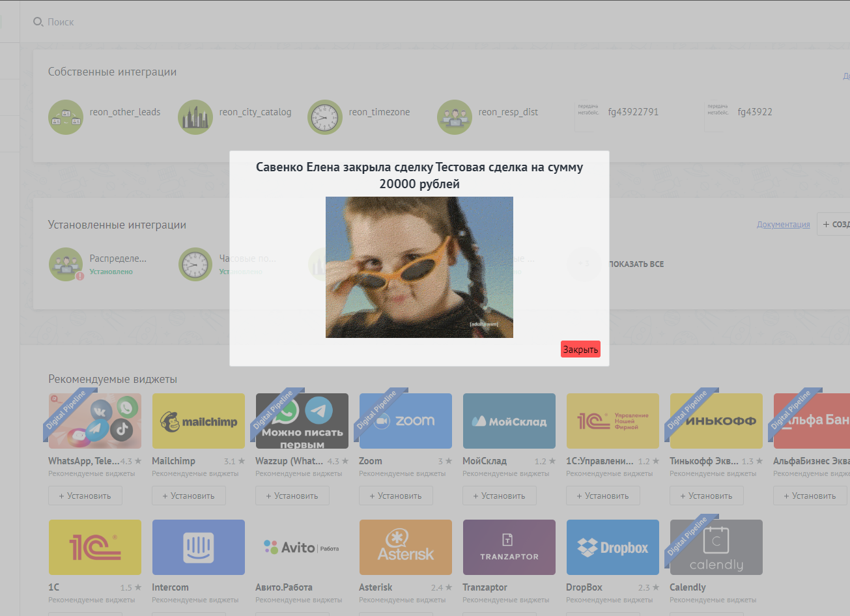Open the WhatsApp, Telegram widget tile

[x=95, y=421]
